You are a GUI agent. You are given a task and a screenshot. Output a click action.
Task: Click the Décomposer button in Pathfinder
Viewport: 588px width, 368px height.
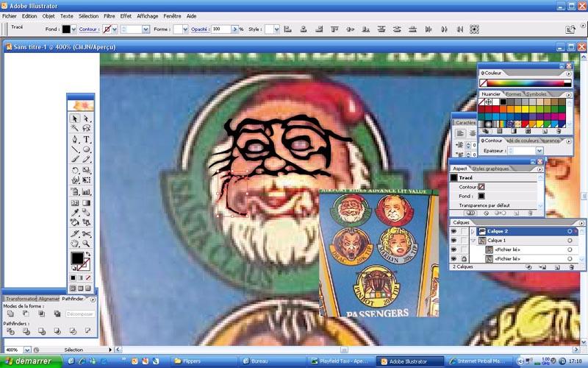pyautogui.click(x=80, y=314)
